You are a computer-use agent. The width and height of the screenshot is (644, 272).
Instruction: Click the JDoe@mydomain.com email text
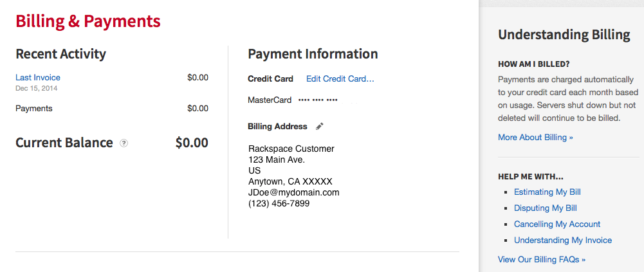click(x=293, y=192)
